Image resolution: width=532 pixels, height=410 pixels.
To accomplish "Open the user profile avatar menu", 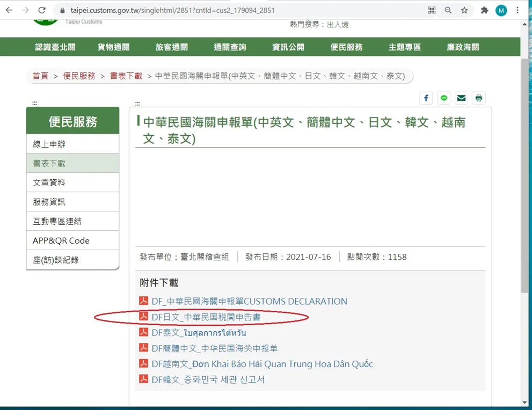I will click(x=501, y=10).
